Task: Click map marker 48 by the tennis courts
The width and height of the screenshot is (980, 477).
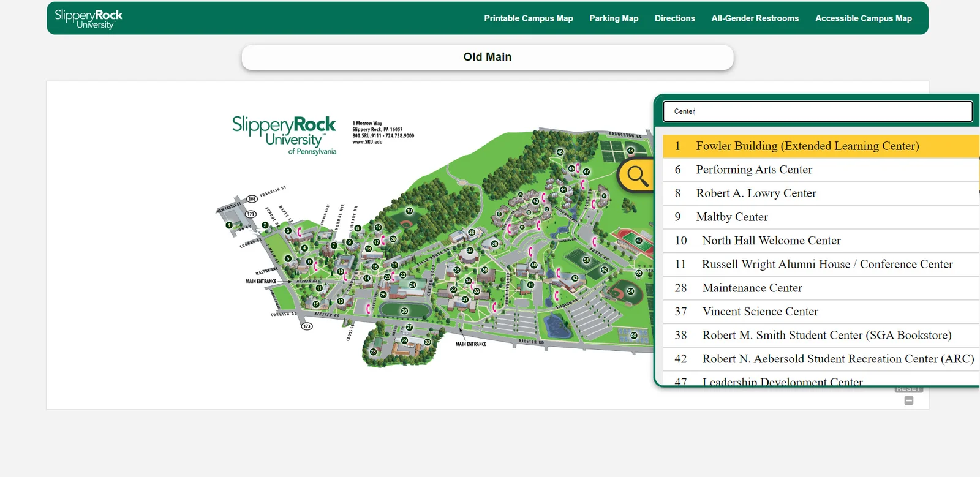Action: (x=630, y=151)
